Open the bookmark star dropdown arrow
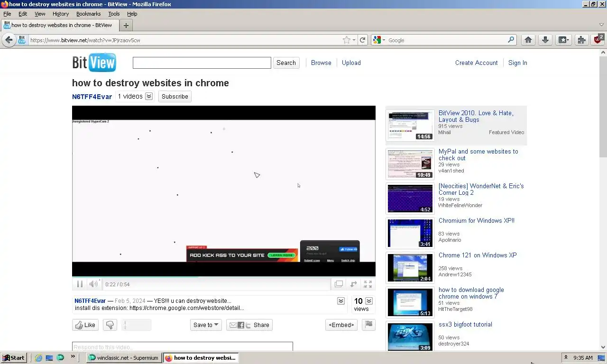 354,40
